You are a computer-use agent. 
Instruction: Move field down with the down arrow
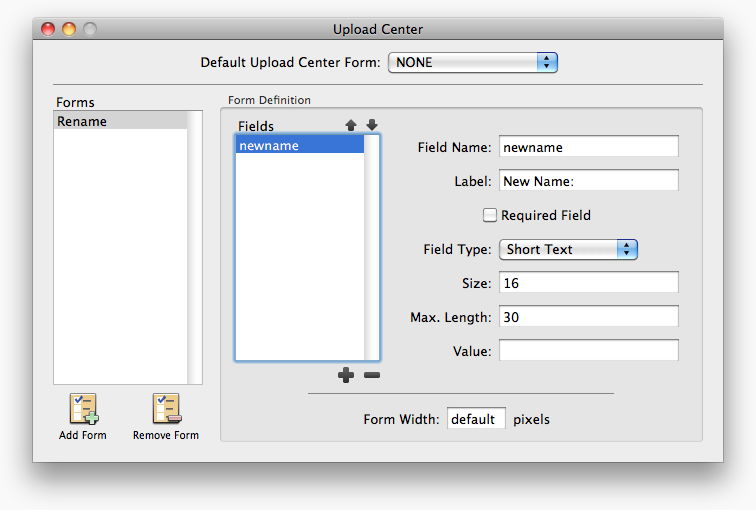tap(372, 126)
